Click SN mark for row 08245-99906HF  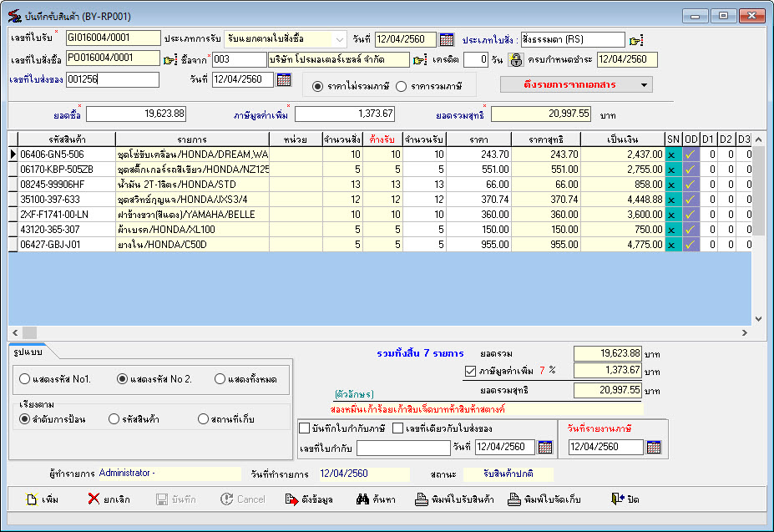pyautogui.click(x=673, y=185)
